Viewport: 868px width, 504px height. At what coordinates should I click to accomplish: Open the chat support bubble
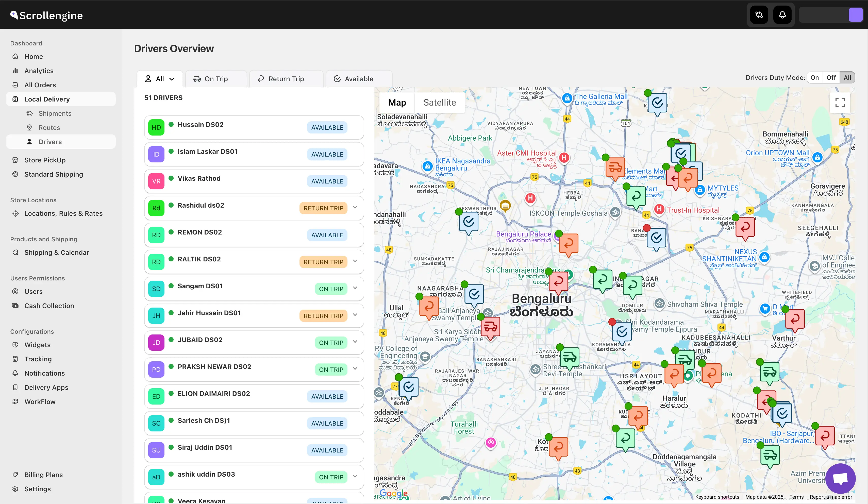[x=840, y=479]
